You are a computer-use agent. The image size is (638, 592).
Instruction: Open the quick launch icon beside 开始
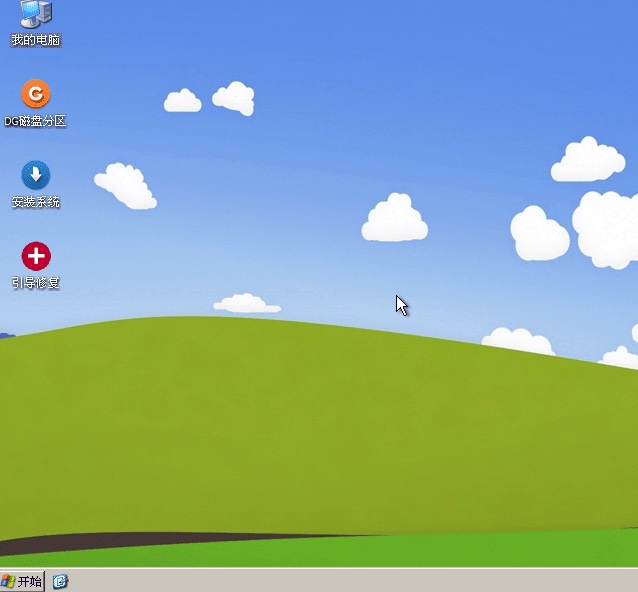tap(60, 581)
